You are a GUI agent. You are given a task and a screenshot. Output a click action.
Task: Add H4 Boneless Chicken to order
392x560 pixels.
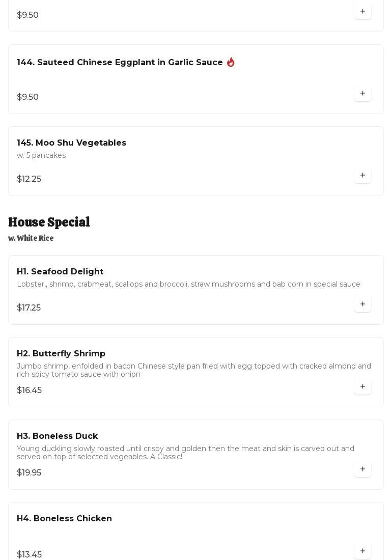362,551
